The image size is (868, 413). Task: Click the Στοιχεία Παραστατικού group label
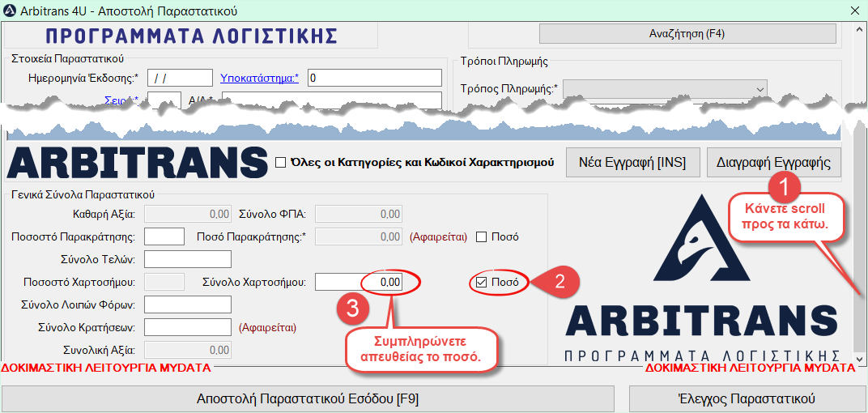[x=66, y=57]
